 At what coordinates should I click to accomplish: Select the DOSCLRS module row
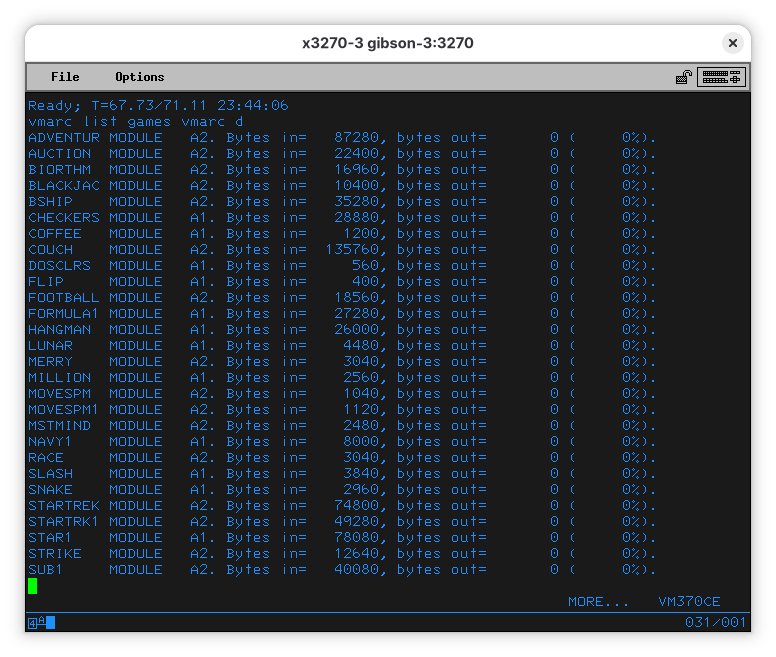pyautogui.click(x=342, y=266)
